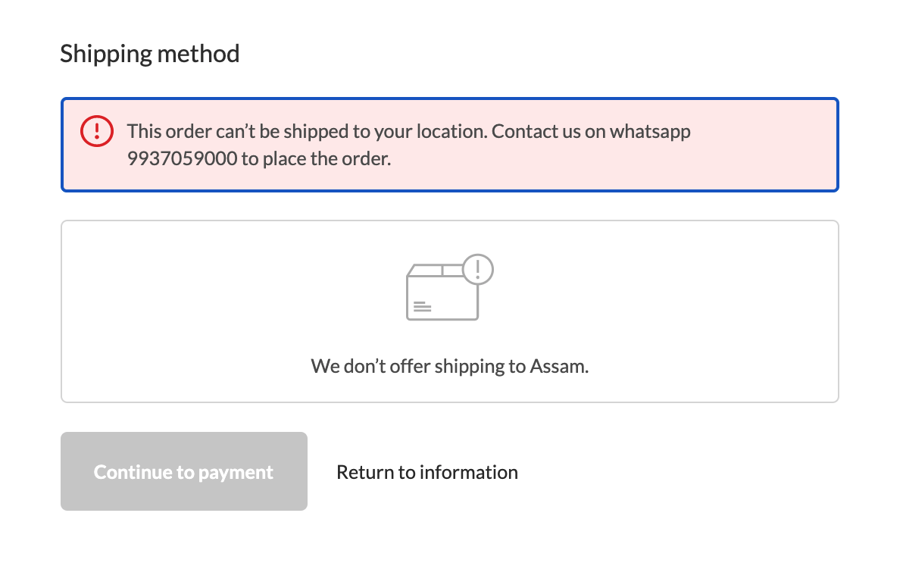Click the exclamation badge on the package icon
The width and height of the screenshot is (903, 588).
[478, 269]
